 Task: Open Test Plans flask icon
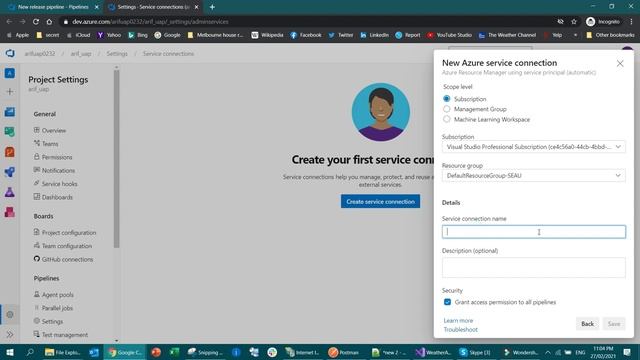[x=10, y=192]
